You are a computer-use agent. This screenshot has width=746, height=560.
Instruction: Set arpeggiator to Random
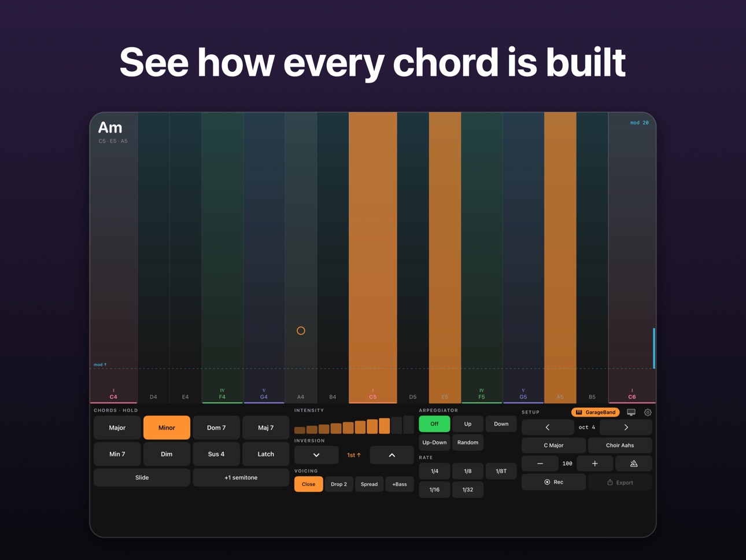(468, 443)
